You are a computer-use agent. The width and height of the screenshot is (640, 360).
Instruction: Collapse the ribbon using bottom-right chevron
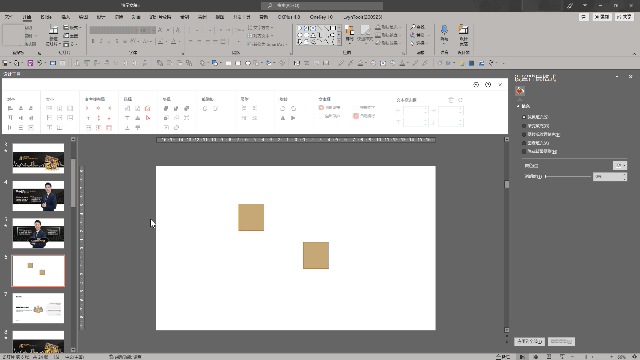tap(634, 53)
